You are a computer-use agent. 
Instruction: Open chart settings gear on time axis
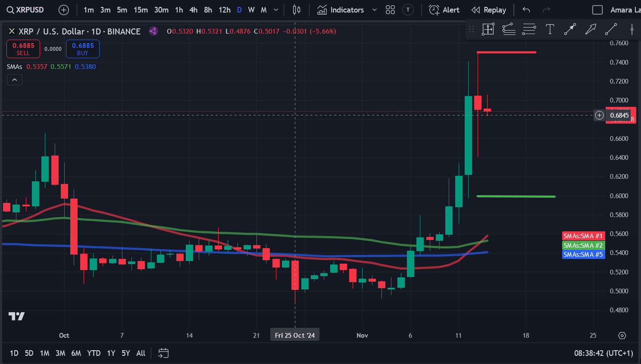(x=622, y=335)
